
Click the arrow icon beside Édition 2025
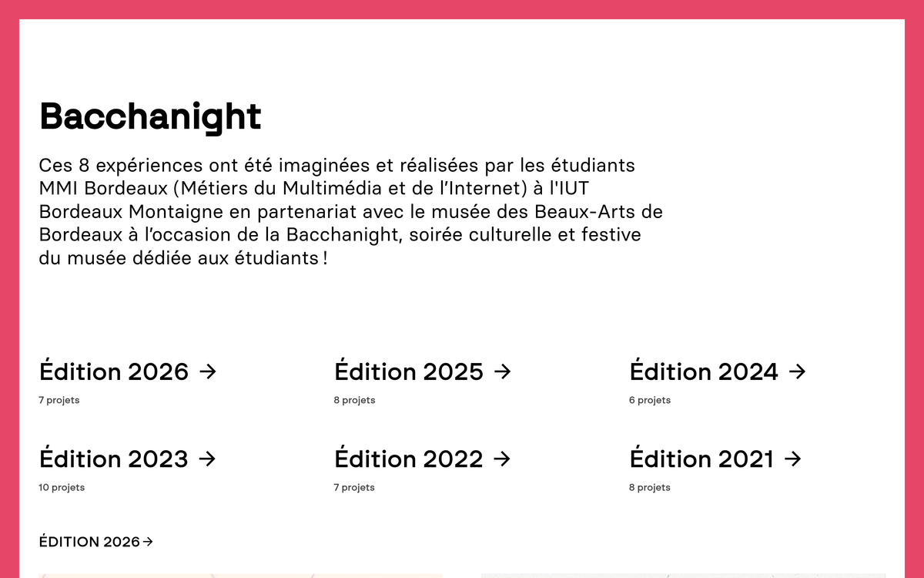click(502, 372)
